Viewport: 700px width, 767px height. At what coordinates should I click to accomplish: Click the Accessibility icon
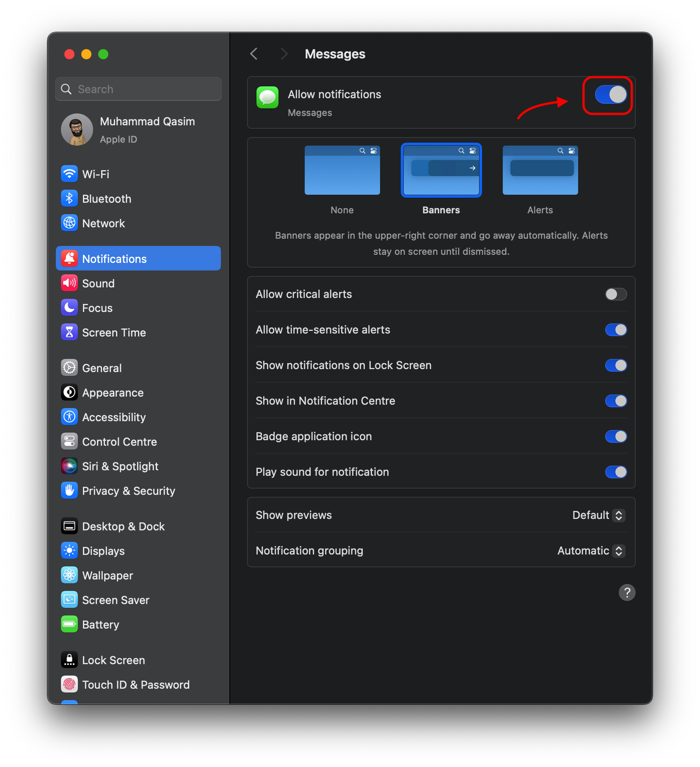tap(69, 417)
